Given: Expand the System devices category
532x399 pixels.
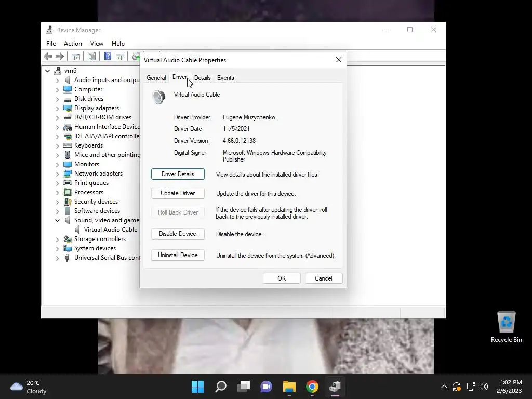Looking at the screenshot, I should [x=57, y=249].
